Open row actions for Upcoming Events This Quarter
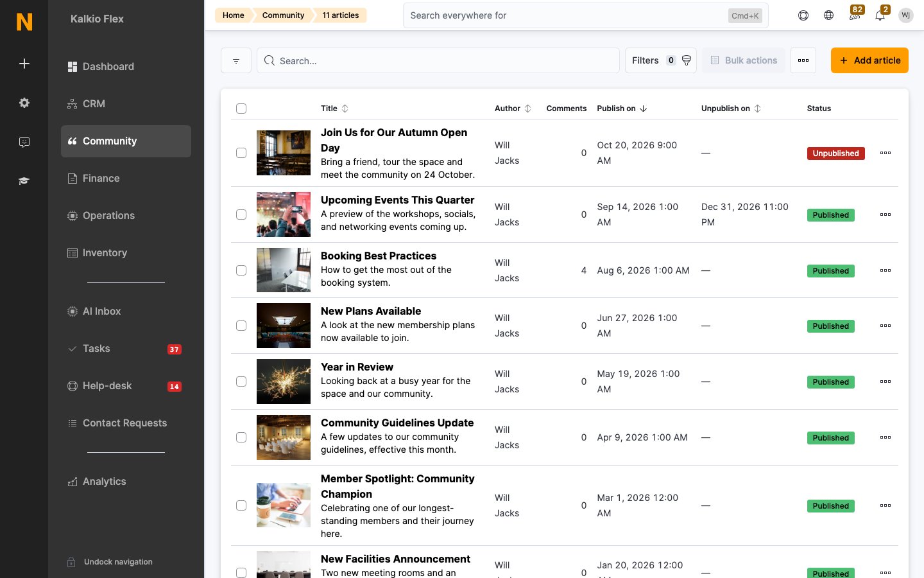Viewport: 924px width, 578px height. click(886, 215)
